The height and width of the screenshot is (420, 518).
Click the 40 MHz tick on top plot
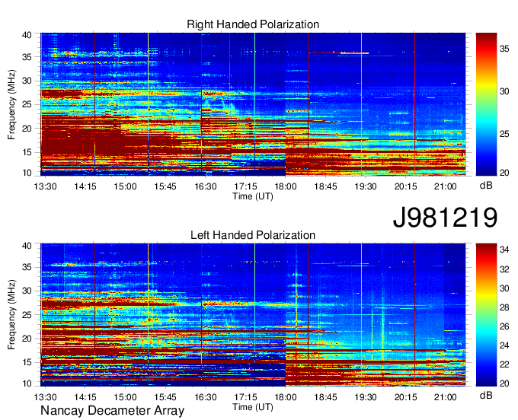click(x=27, y=35)
